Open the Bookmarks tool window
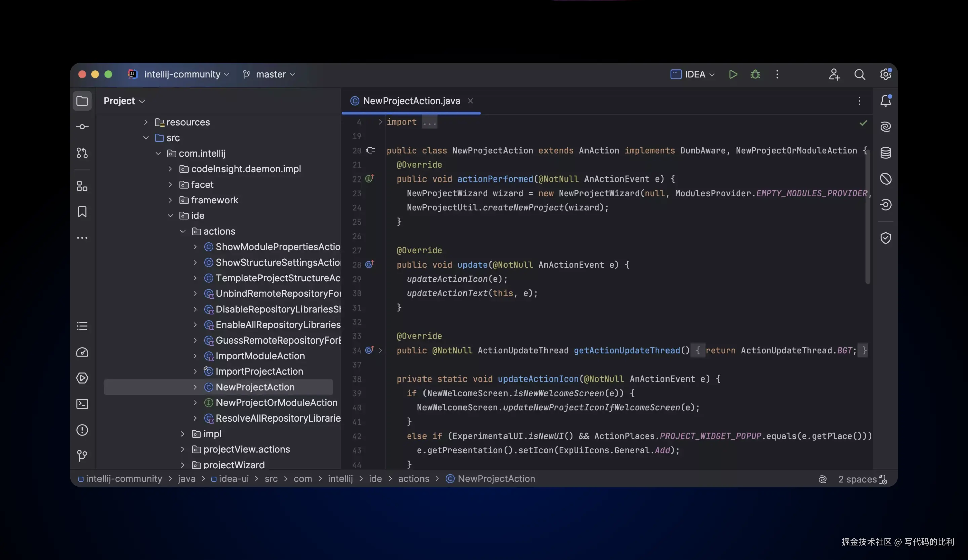 click(82, 212)
